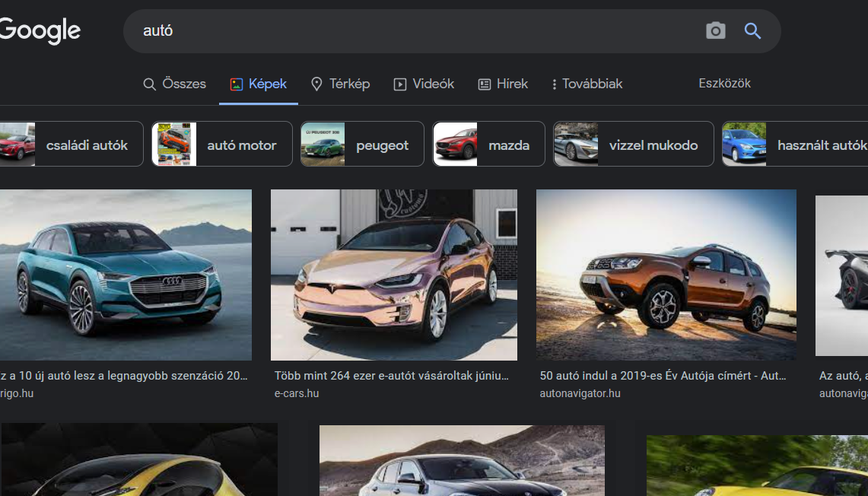Click the play icon beside Videók

[399, 84]
